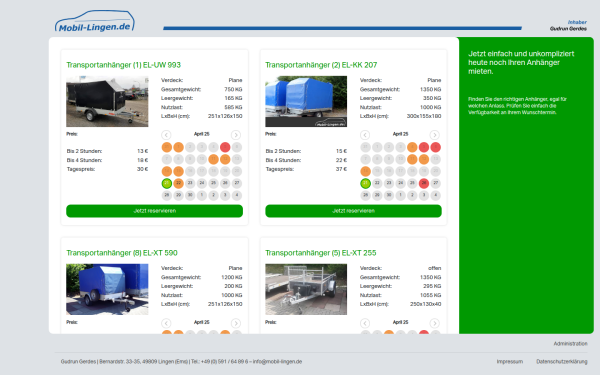Open the Administration link
The image size is (600, 375).
click(x=570, y=344)
